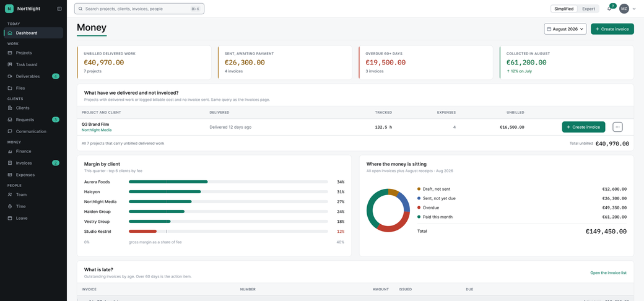
Task: Click the Collected in August card
Action: click(x=567, y=63)
